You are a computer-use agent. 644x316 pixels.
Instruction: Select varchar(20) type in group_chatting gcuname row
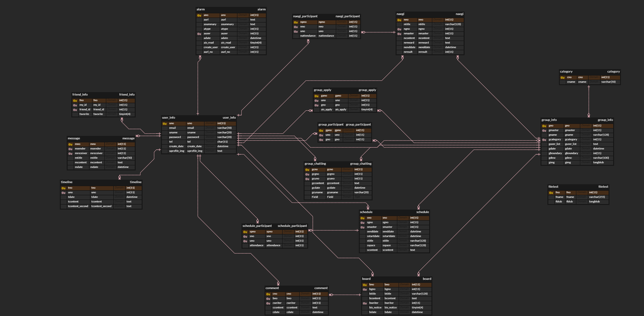point(361,192)
